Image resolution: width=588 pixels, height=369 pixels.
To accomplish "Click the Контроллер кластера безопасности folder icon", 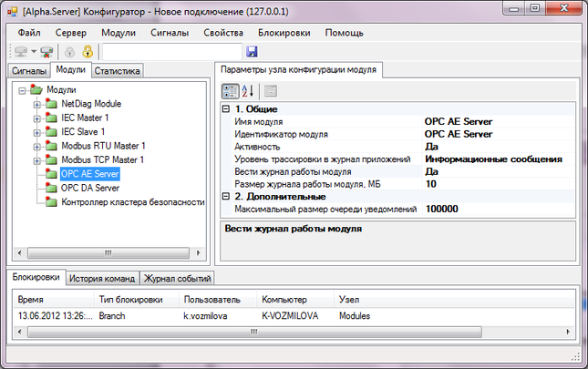I will 51,202.
